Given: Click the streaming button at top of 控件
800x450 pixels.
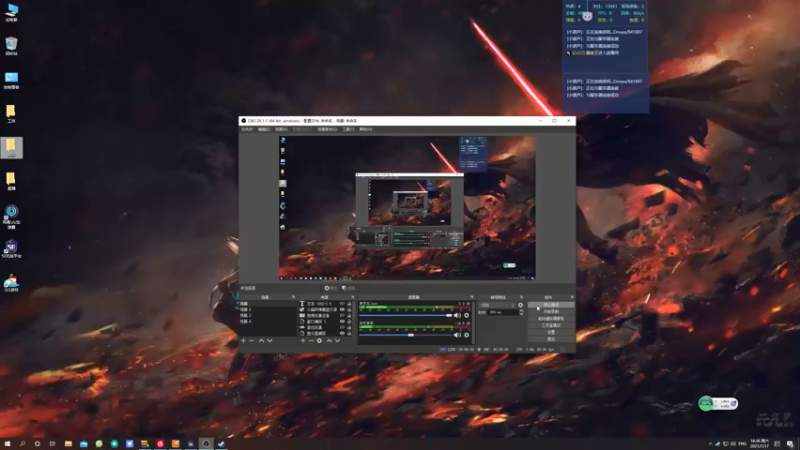Looking at the screenshot, I should click(551, 305).
